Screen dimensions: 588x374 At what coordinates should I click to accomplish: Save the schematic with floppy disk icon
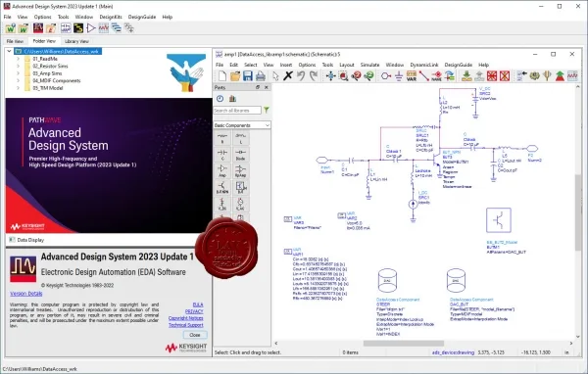tap(248, 76)
